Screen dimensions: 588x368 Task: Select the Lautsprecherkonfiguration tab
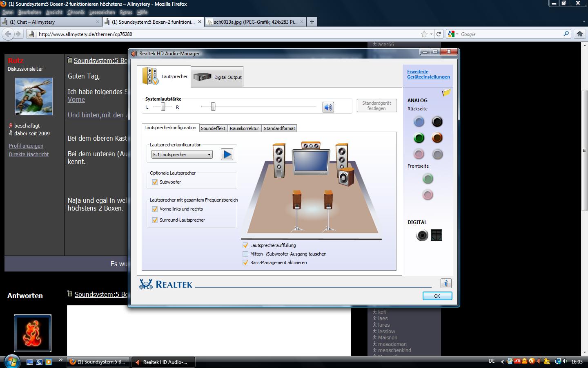170,128
